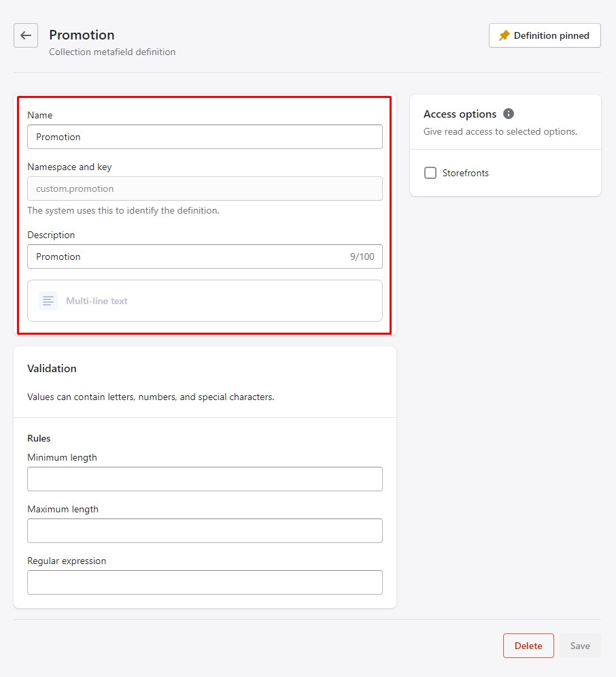
Task: Click the Access options info icon
Action: pyautogui.click(x=509, y=114)
